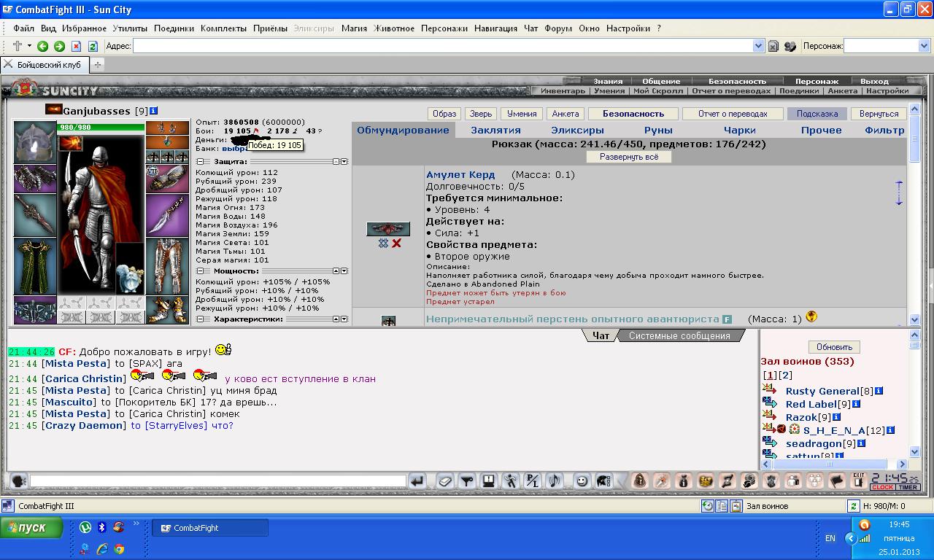934x560 pixels.
Task: Click the down arrow on Защита header
Action: (344, 162)
